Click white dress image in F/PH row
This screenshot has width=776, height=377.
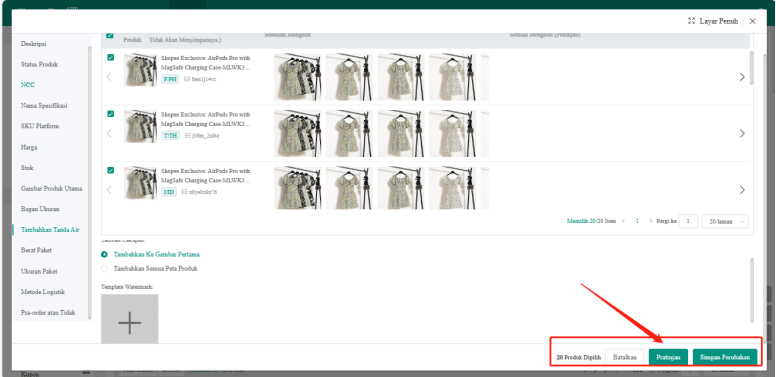[x=452, y=77]
